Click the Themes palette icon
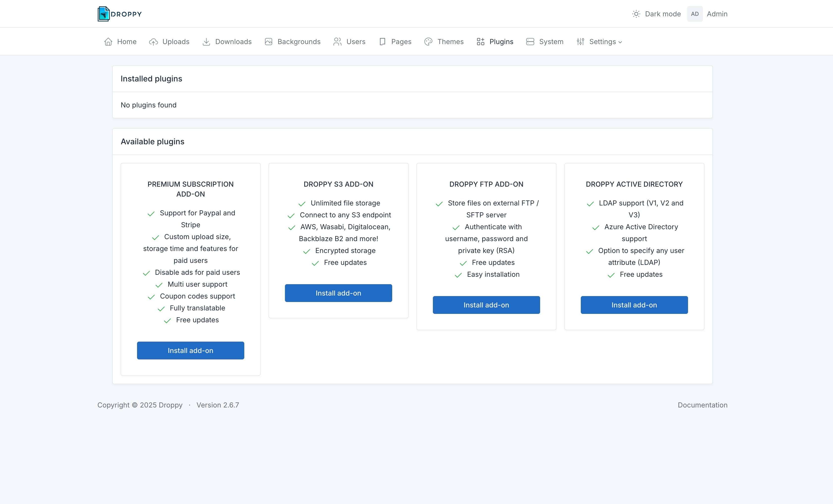This screenshot has width=833, height=504. (x=428, y=42)
